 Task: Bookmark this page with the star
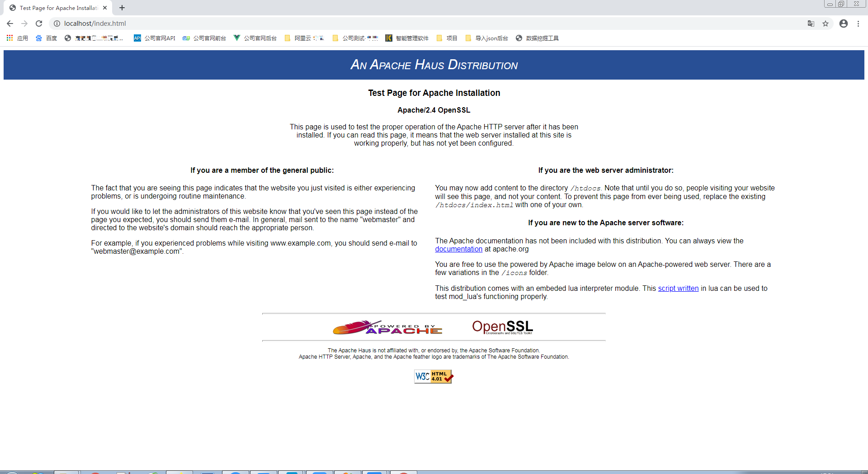[x=826, y=24]
